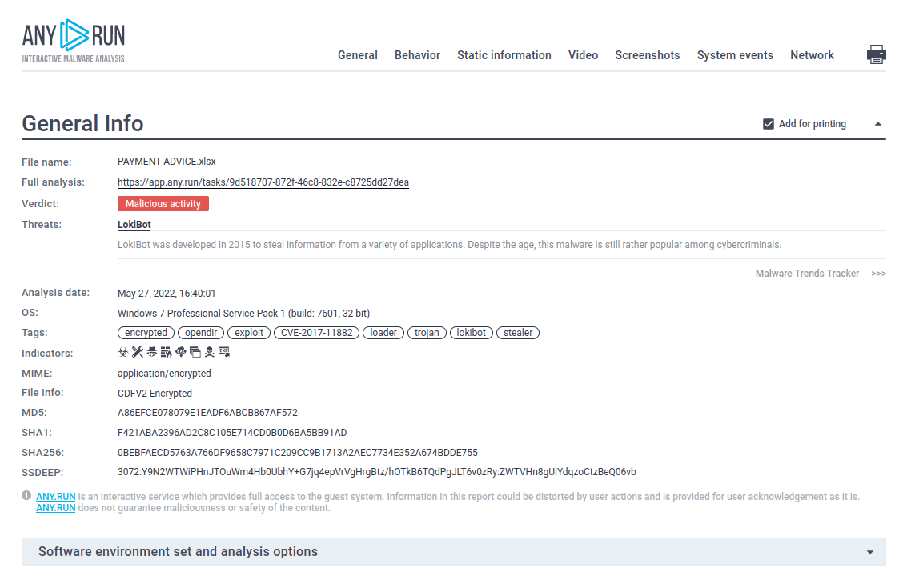Click the cloud download indicator icon
The height and width of the screenshot is (588, 907).
click(181, 352)
